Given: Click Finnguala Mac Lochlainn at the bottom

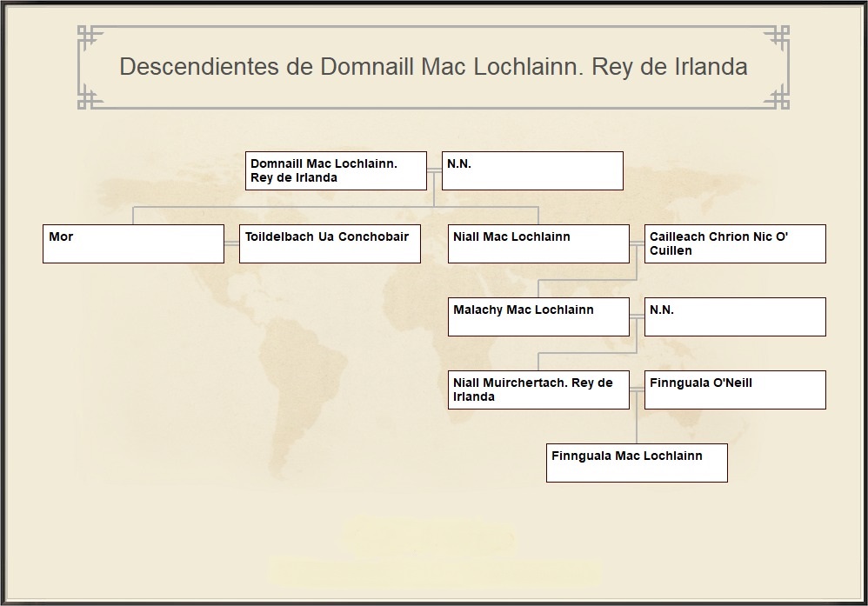Looking at the screenshot, I should tap(635, 463).
